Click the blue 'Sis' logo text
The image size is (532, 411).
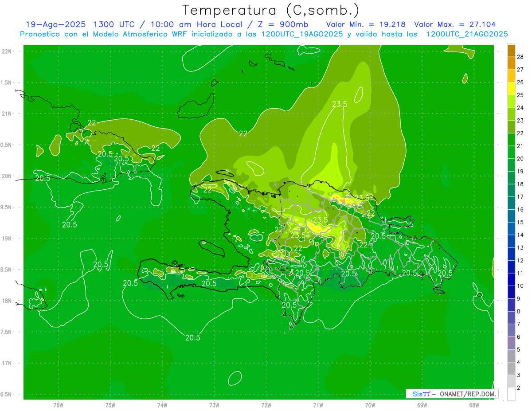point(418,394)
